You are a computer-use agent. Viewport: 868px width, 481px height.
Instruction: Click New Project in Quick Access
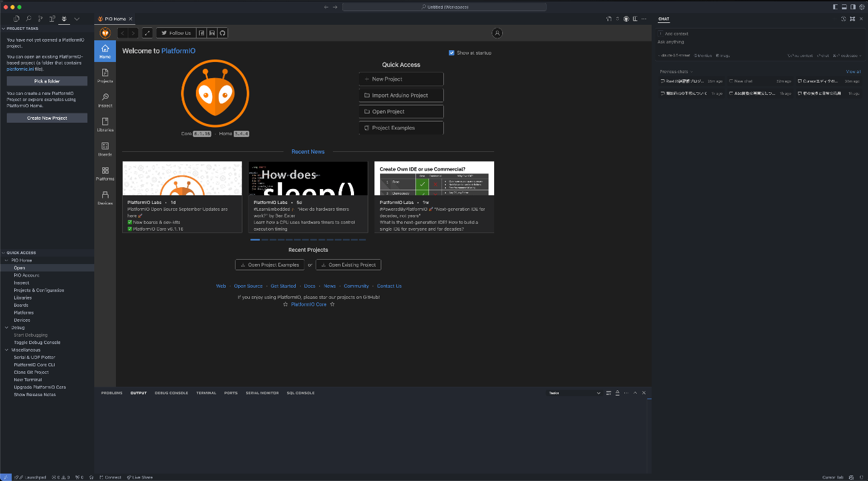coord(401,79)
